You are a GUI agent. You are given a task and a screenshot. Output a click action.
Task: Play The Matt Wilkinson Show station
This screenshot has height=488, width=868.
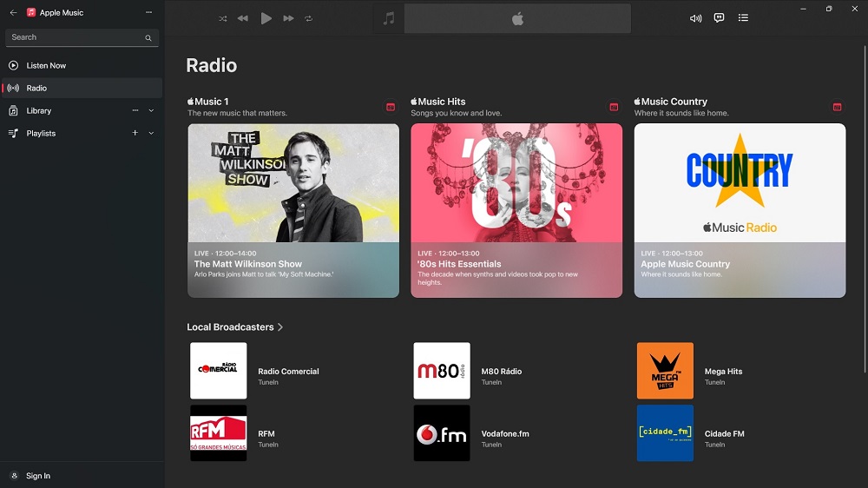(x=293, y=210)
